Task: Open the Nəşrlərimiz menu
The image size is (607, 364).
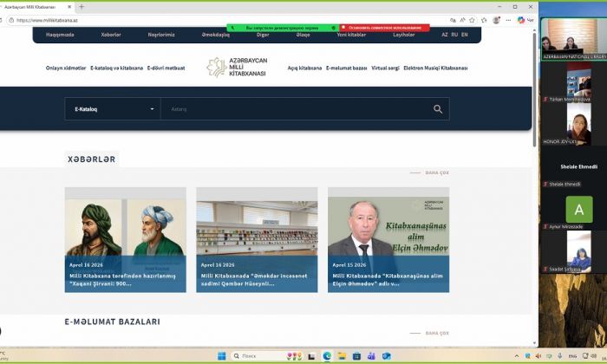Action: pos(160,35)
